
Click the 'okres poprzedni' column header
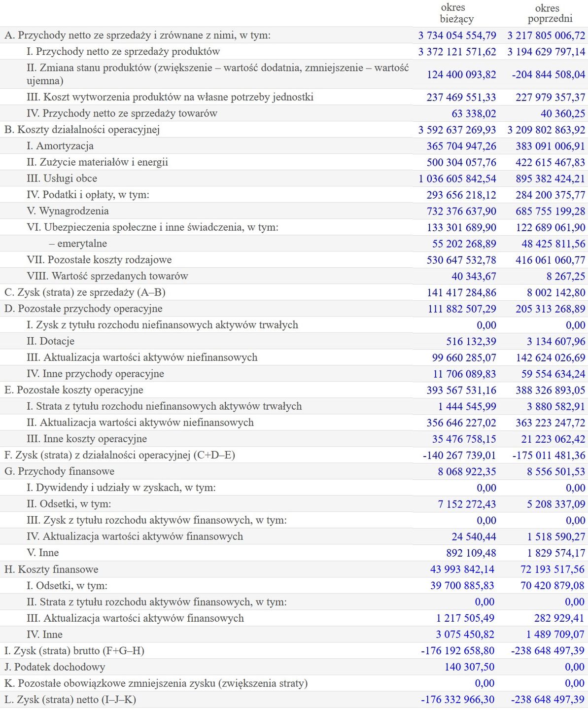(x=550, y=13)
